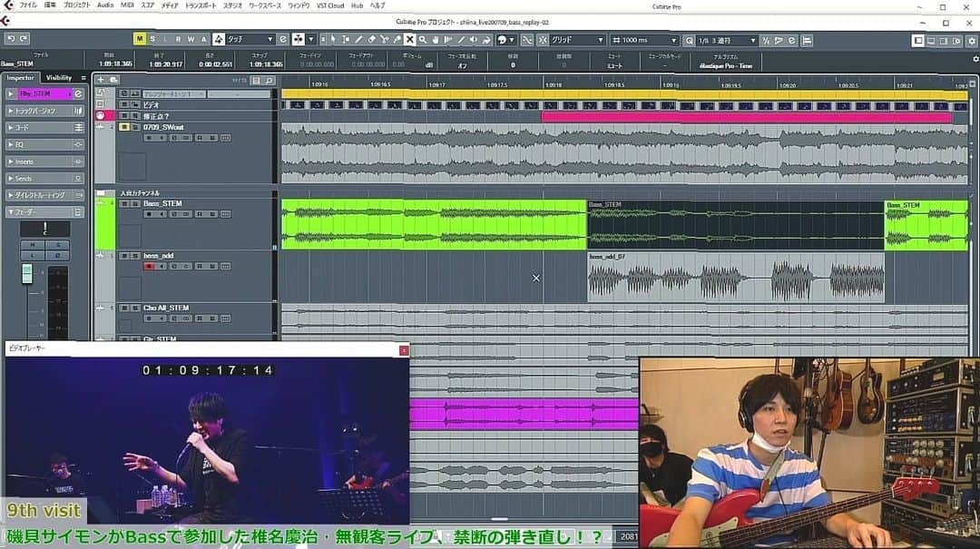Select the Line tool in the toolbar
The height and width of the screenshot is (549, 980).
point(461,40)
